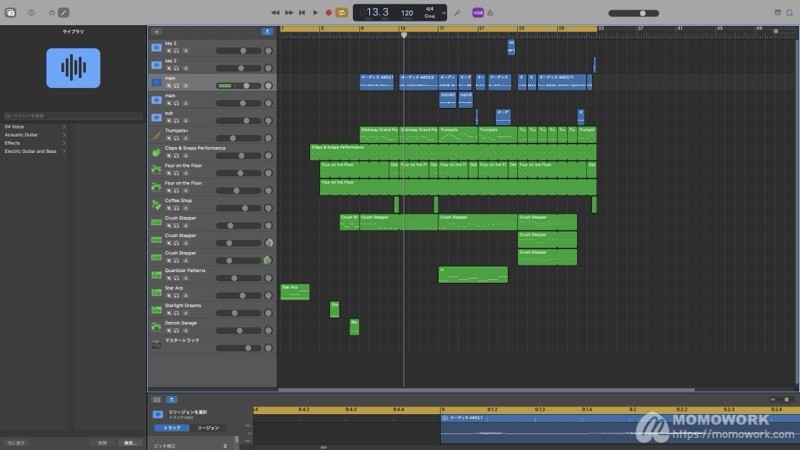Select the Quantizer Patterns green region

point(473,274)
